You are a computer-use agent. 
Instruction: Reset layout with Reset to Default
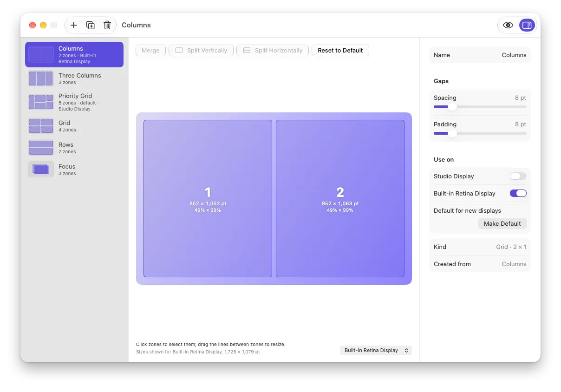pos(340,50)
